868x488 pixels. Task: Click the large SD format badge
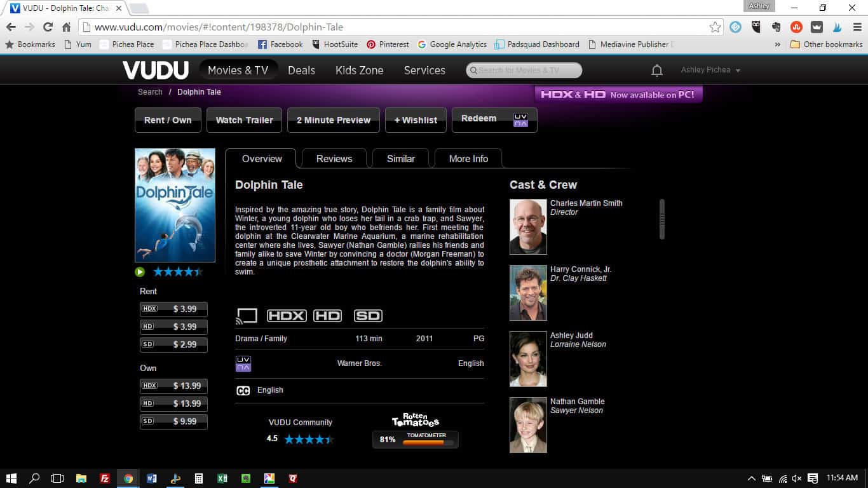(368, 316)
